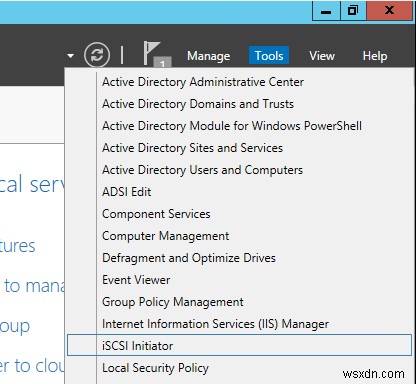Restore down the Server Manager window
416x384 pixels.
(x=353, y=11)
